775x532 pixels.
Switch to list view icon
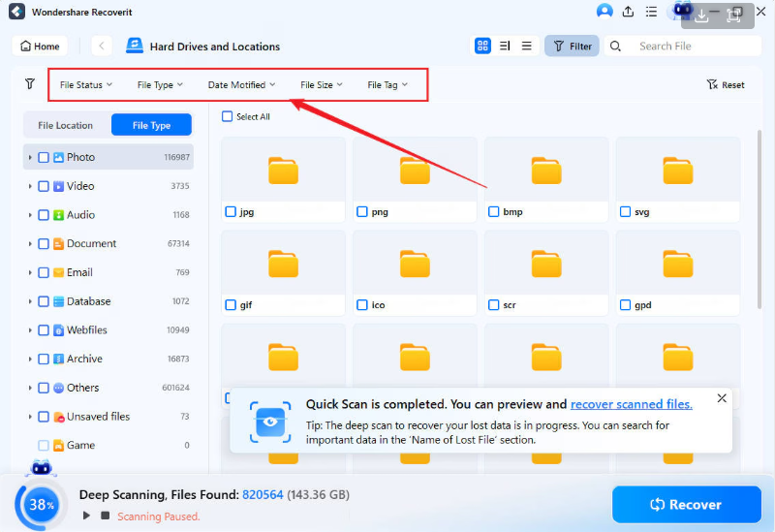[x=527, y=46]
